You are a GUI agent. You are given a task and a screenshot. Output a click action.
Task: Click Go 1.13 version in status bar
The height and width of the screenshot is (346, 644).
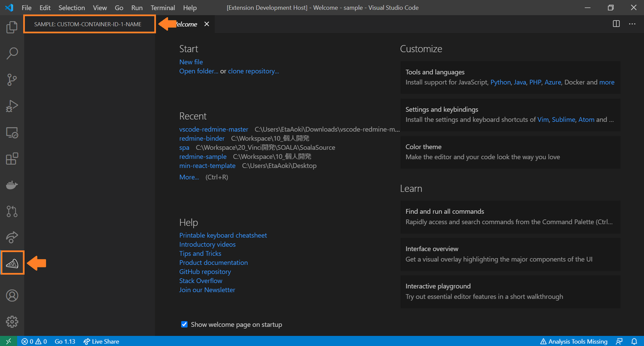pos(65,341)
